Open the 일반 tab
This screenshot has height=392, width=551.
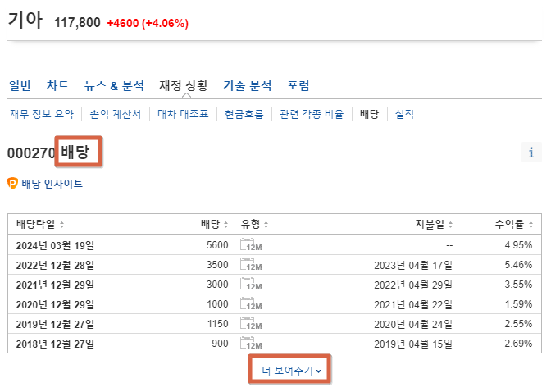point(20,85)
